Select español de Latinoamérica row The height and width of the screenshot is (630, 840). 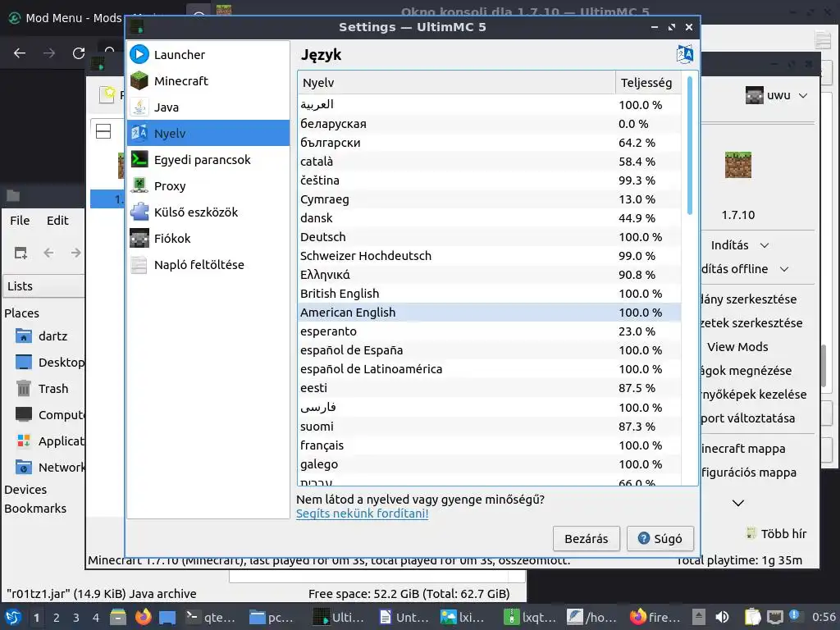489,369
